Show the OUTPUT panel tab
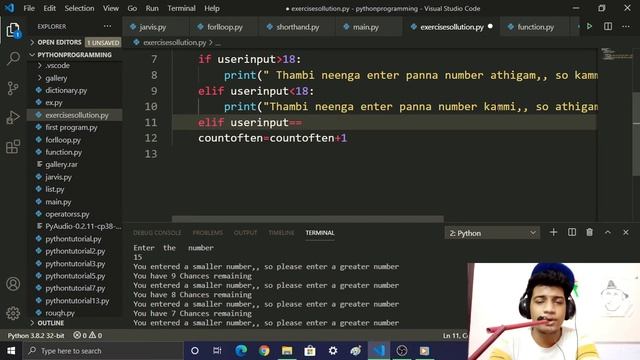Viewport: 640px width, 360px height. [x=245, y=233]
